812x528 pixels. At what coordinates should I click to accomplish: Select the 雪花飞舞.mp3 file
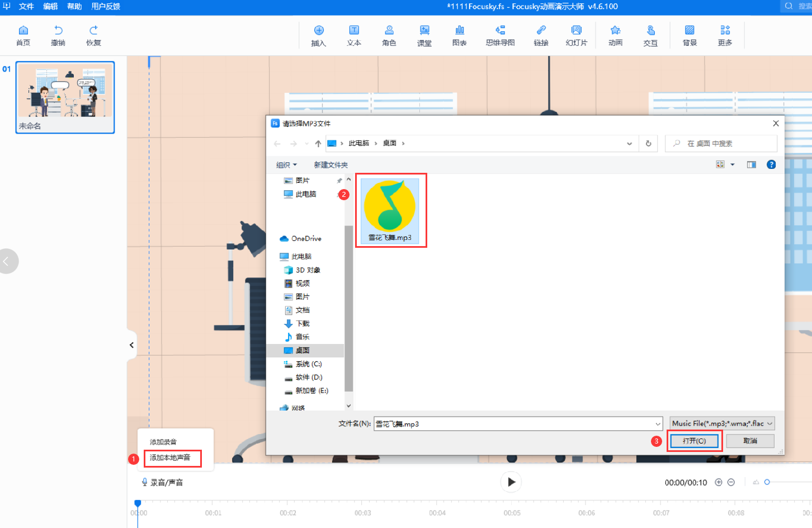(390, 211)
